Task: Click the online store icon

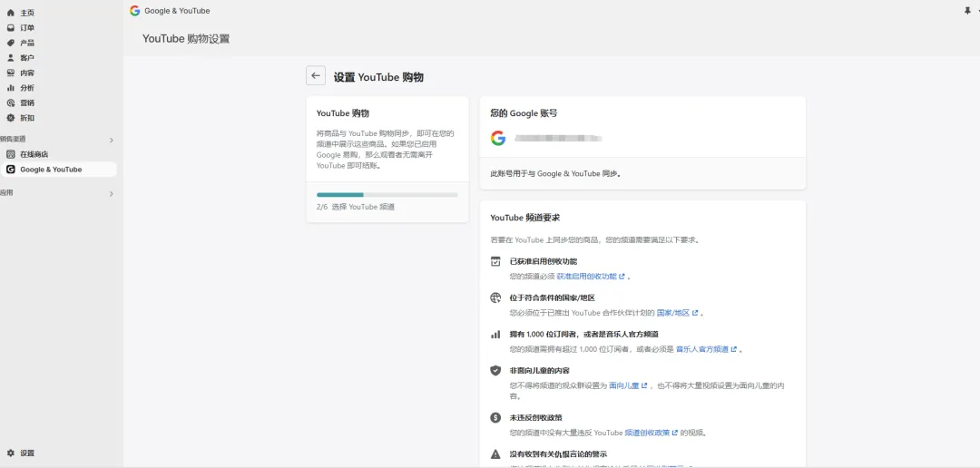Action: click(11, 153)
